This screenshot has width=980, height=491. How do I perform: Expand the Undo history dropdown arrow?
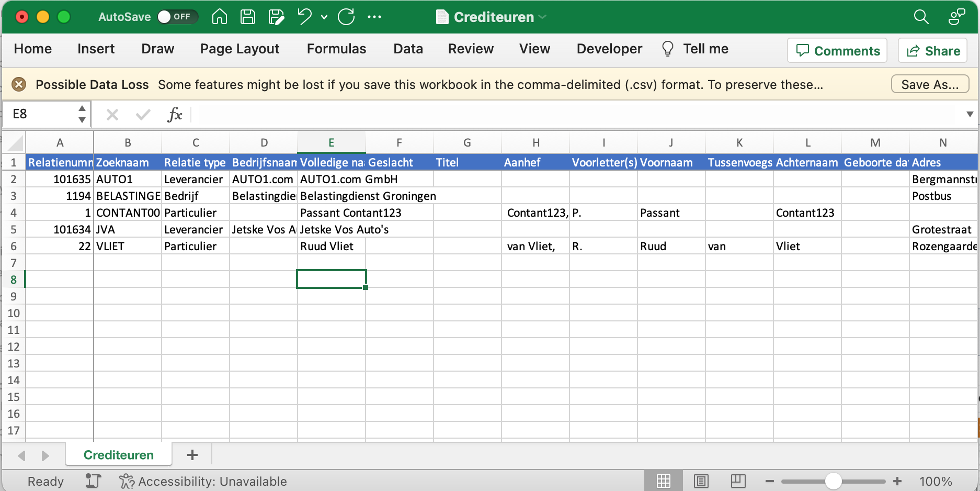click(324, 17)
